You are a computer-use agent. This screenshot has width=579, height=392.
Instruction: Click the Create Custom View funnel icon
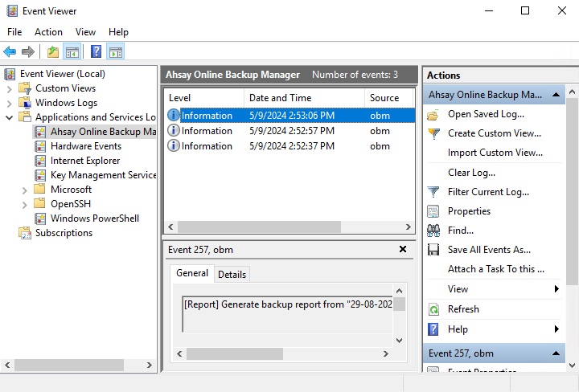click(433, 133)
